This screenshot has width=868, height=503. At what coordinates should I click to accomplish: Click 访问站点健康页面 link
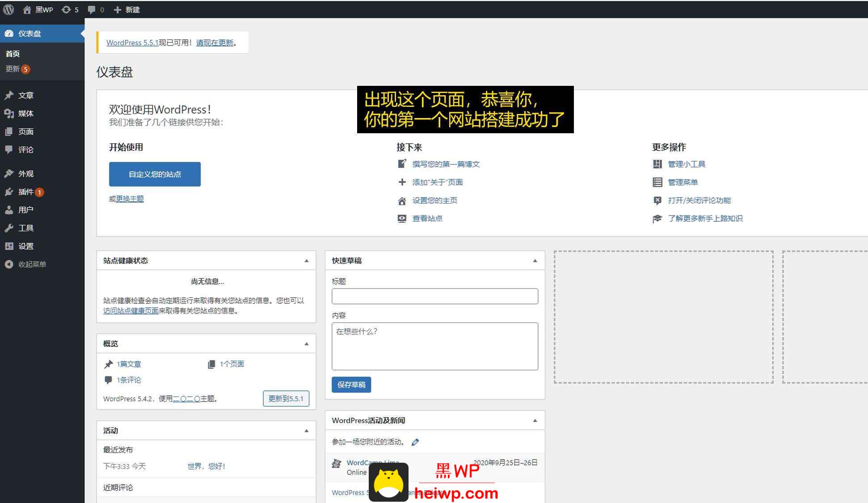[131, 311]
